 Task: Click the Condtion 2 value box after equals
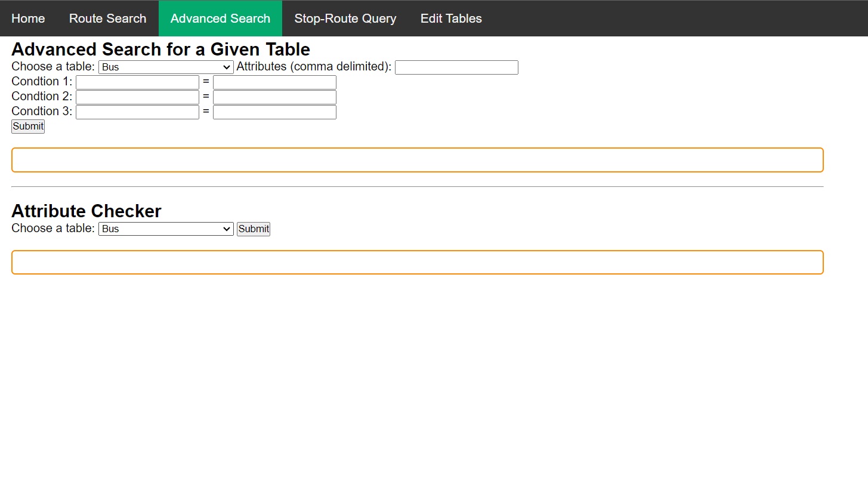274,97
